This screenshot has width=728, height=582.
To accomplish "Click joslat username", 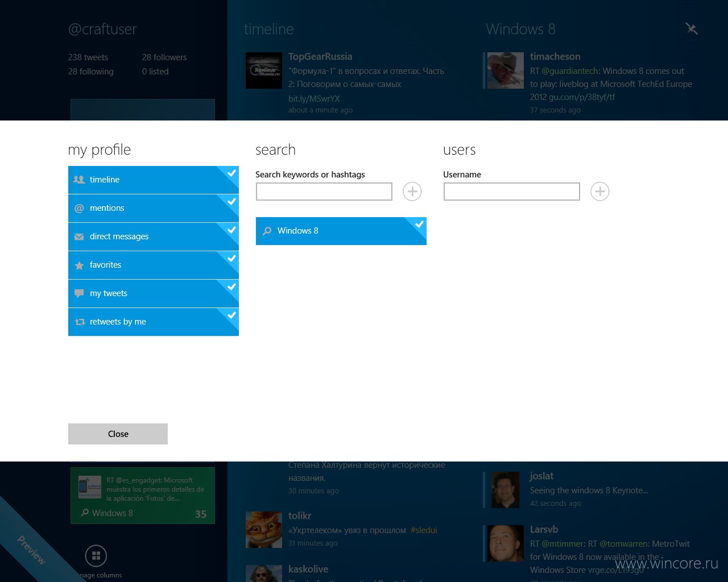I will [541, 476].
